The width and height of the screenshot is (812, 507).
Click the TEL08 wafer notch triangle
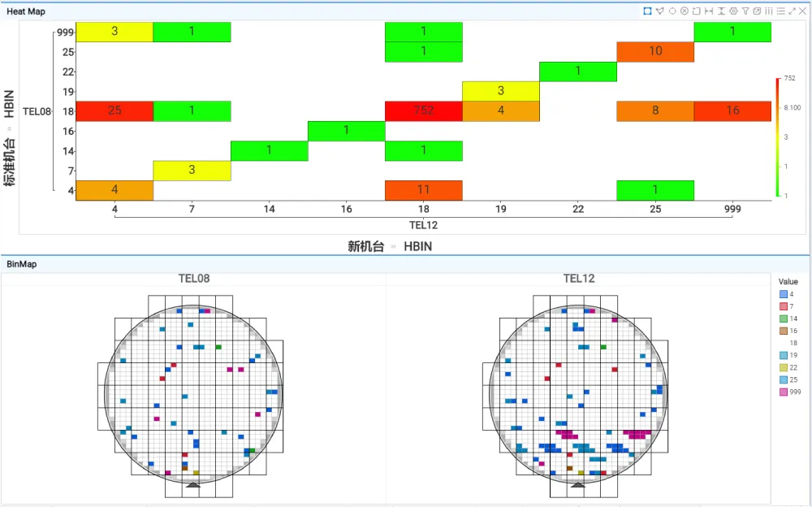pos(192,485)
